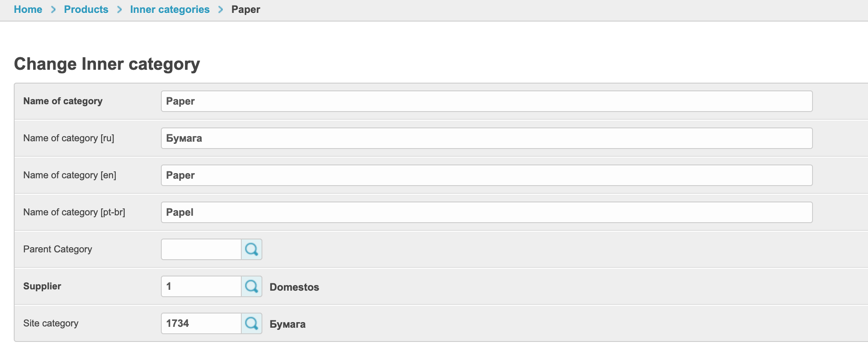The width and height of the screenshot is (868, 360).
Task: Focus the Supplier ID field
Action: coord(201,286)
